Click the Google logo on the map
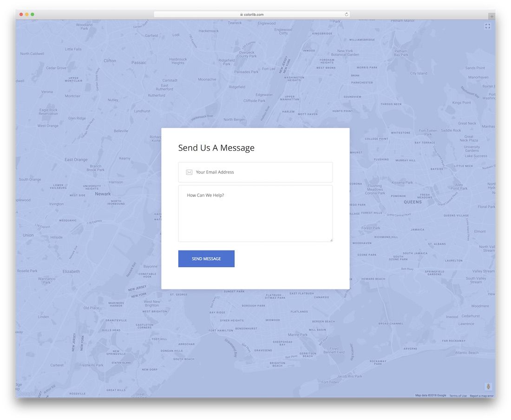511x420 pixels. point(26,394)
